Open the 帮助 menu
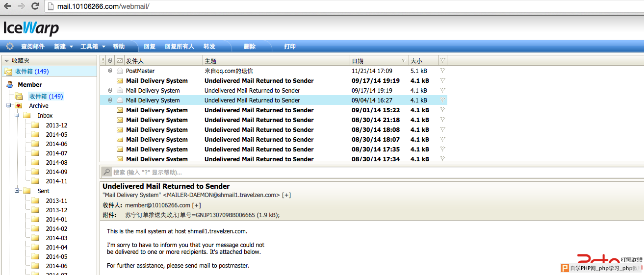The image size is (644, 275). point(119,47)
